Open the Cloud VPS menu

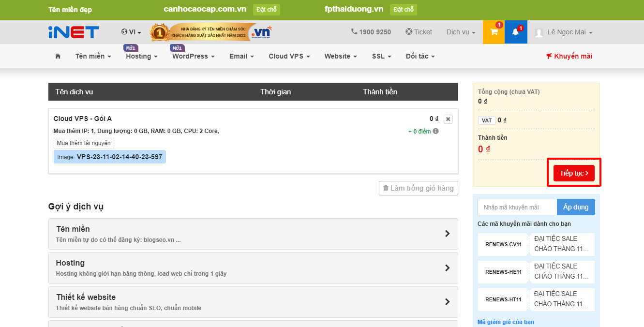pos(289,56)
